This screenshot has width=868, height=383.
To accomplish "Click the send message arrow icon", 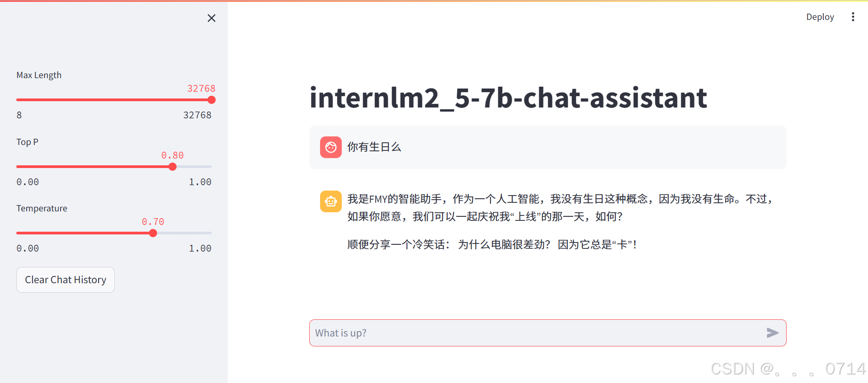I will point(773,333).
